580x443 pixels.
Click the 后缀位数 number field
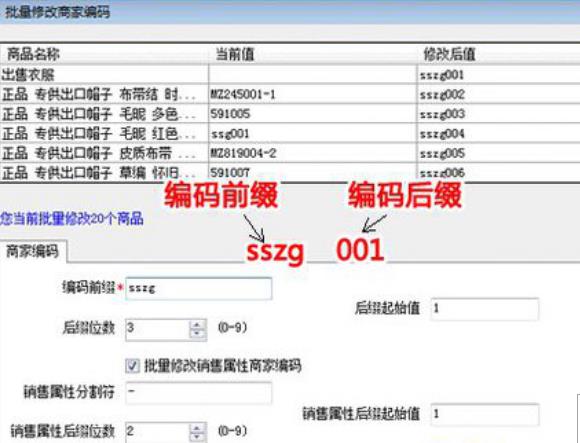(x=158, y=329)
